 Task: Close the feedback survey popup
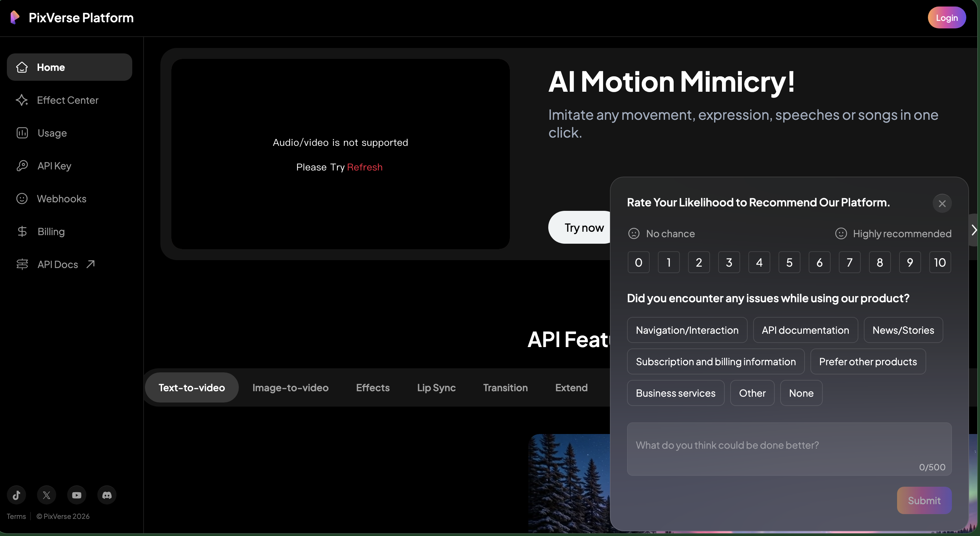click(942, 203)
